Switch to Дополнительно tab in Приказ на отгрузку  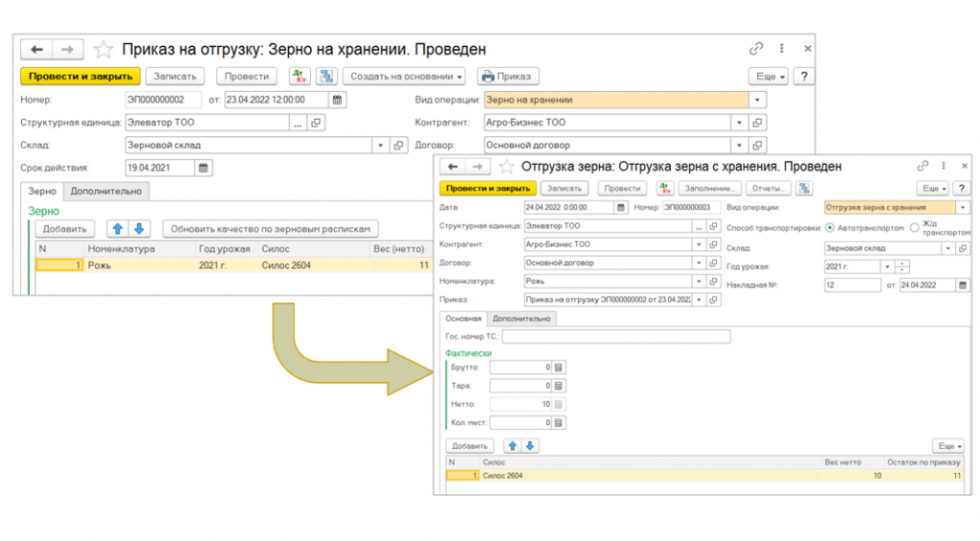click(106, 191)
